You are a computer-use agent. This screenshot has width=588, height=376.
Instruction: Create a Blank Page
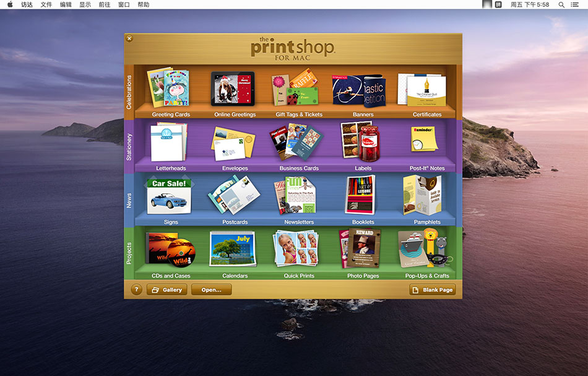(x=432, y=289)
